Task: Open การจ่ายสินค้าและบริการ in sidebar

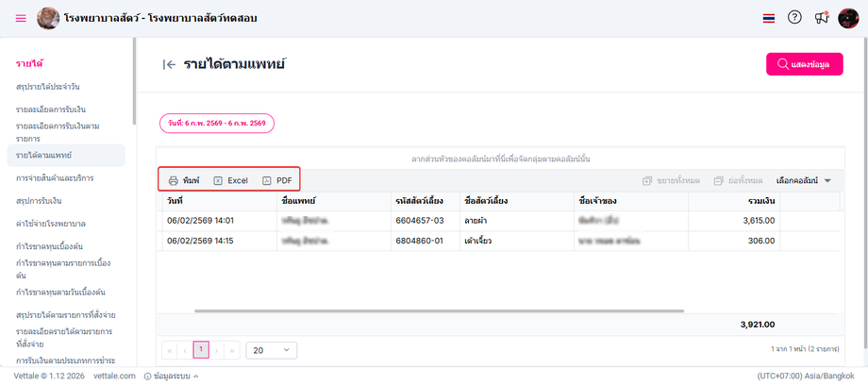Action: [55, 177]
